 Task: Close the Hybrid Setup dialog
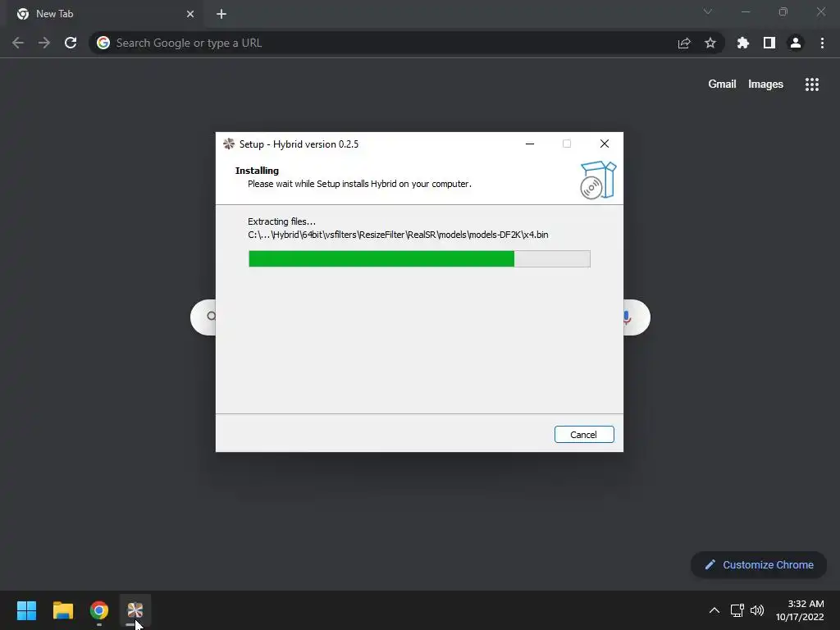605,144
